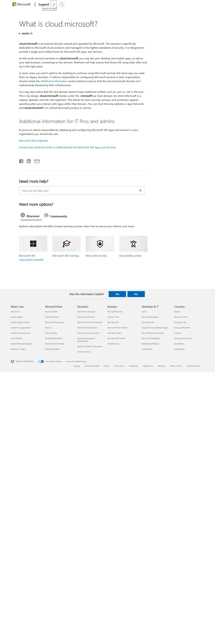Open Safety & eco footer link
215x644 pixels.
pos(148,366)
